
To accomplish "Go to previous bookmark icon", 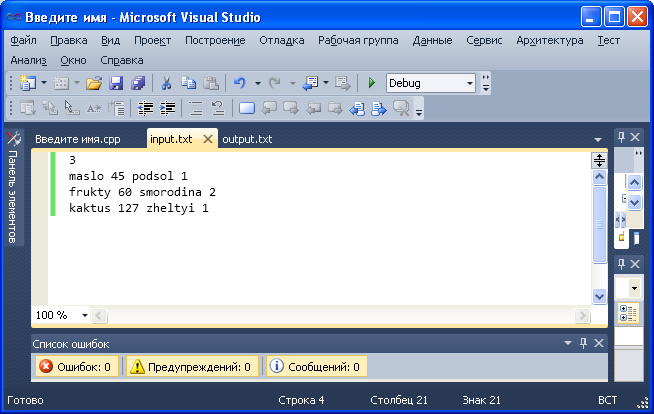I will (x=269, y=109).
